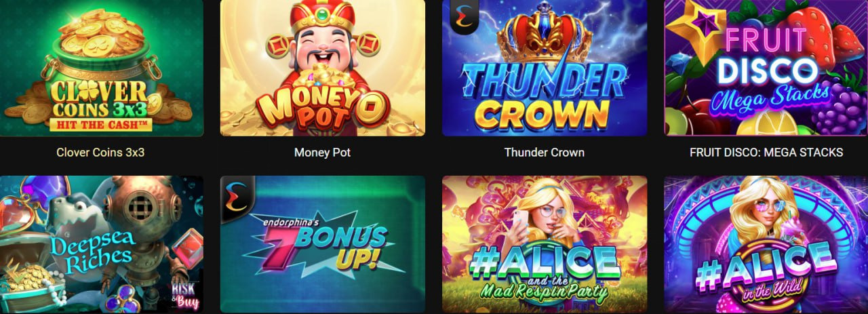Select the #Alice in the Wild tile
Viewport: 868px width, 314px height.
(766, 244)
